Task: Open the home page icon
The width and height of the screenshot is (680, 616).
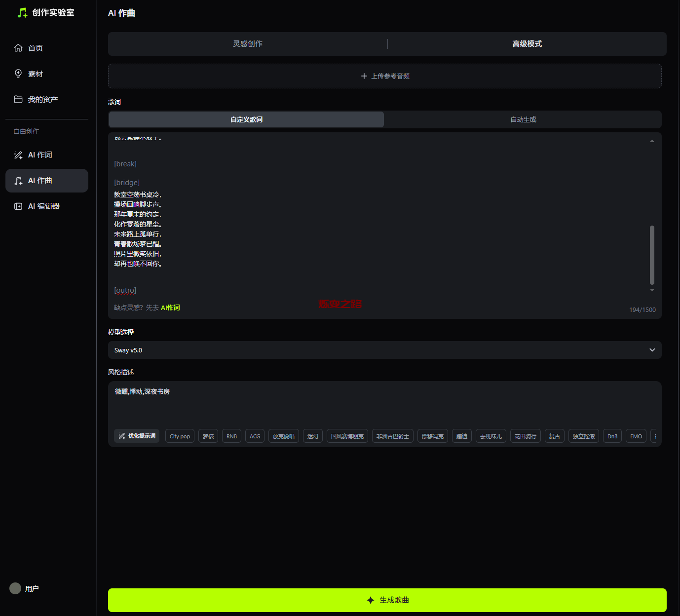Action: coord(18,48)
